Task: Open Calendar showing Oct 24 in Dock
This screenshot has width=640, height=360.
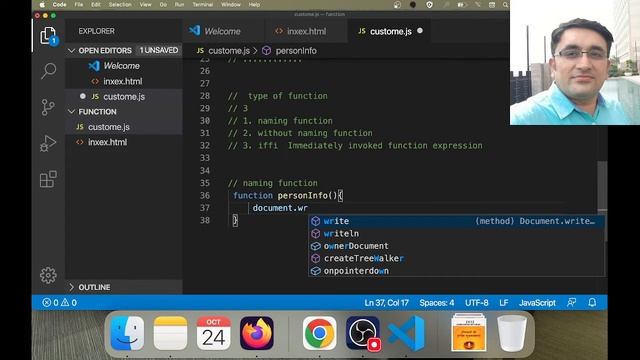Action: [213, 333]
